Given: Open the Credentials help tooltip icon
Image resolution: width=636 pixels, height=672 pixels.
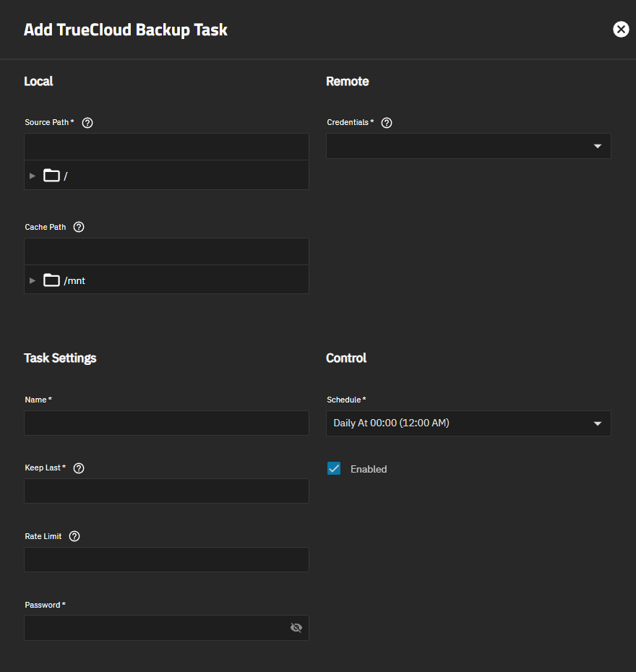Looking at the screenshot, I should tap(387, 123).
